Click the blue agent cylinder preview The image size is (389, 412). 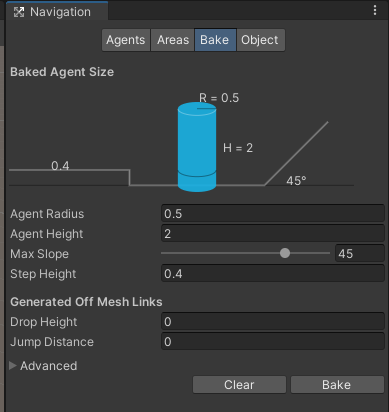[x=197, y=147]
